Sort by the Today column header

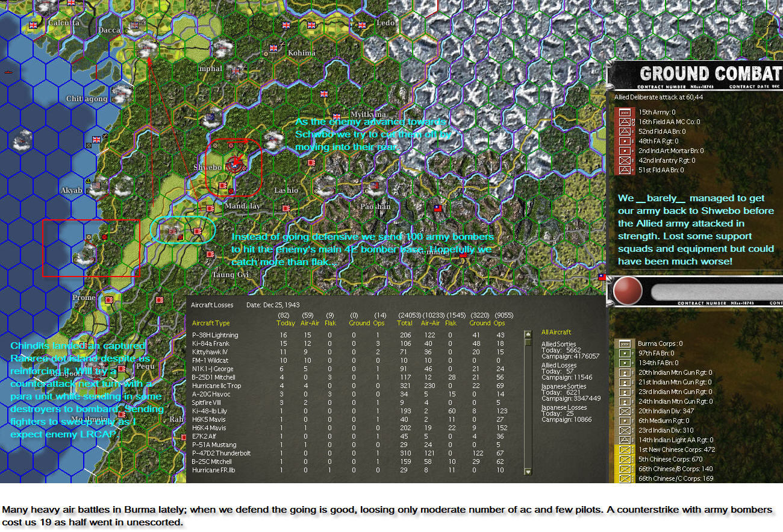point(285,324)
